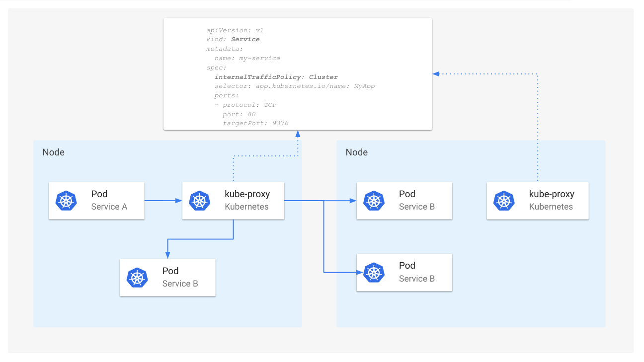The height and width of the screenshot is (362, 644).
Task: Click the internalTrafficPolicy: Cluster line
Action: (x=276, y=77)
